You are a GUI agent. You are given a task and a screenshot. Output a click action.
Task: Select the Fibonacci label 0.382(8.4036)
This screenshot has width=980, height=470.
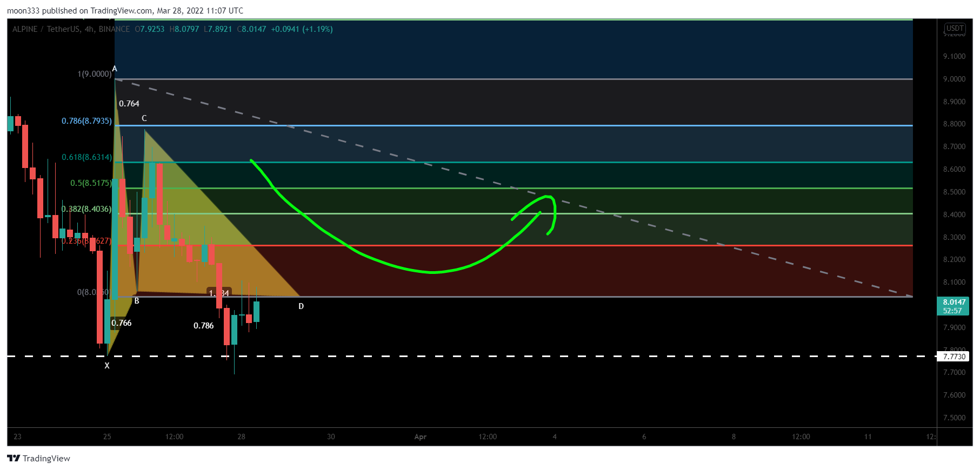click(x=86, y=209)
